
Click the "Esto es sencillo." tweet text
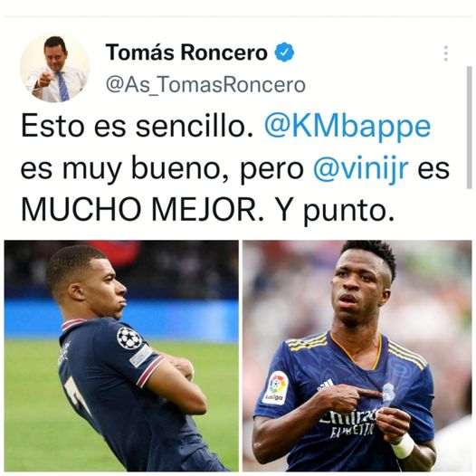[137, 126]
